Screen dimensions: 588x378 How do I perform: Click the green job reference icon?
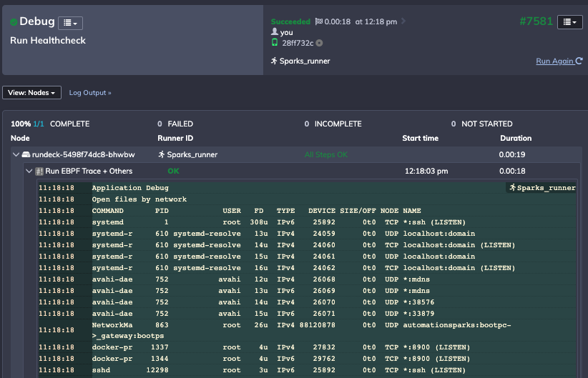click(x=275, y=43)
